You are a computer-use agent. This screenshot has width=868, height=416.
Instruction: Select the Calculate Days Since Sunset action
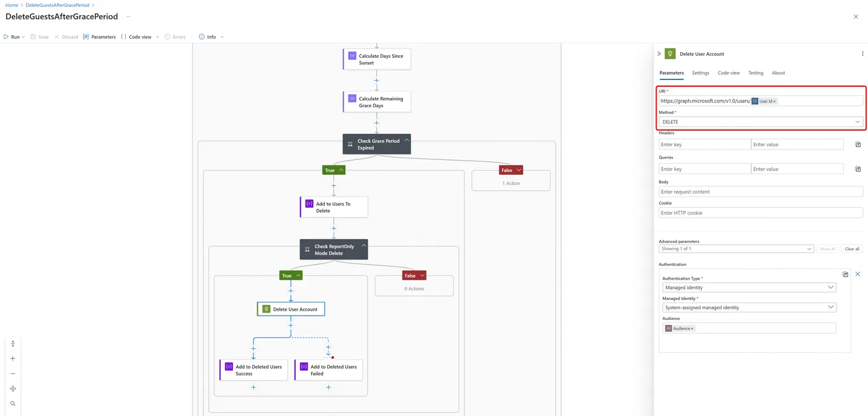pyautogui.click(x=376, y=59)
